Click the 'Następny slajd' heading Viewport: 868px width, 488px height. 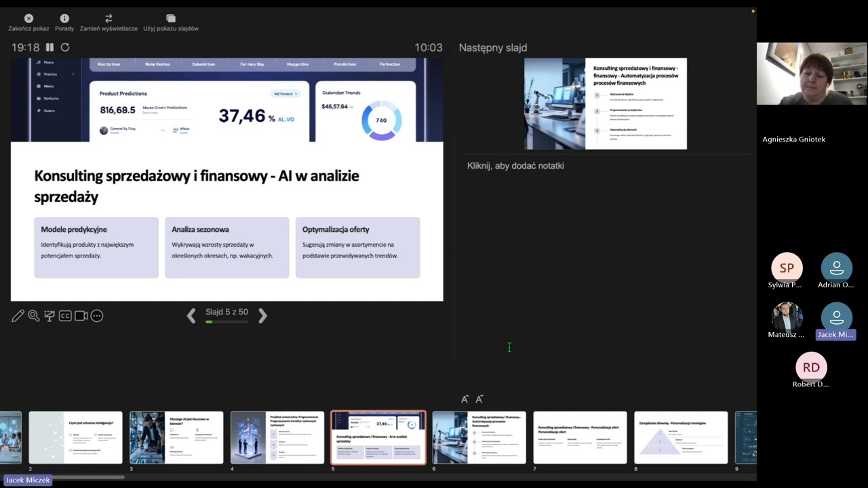pyautogui.click(x=493, y=47)
